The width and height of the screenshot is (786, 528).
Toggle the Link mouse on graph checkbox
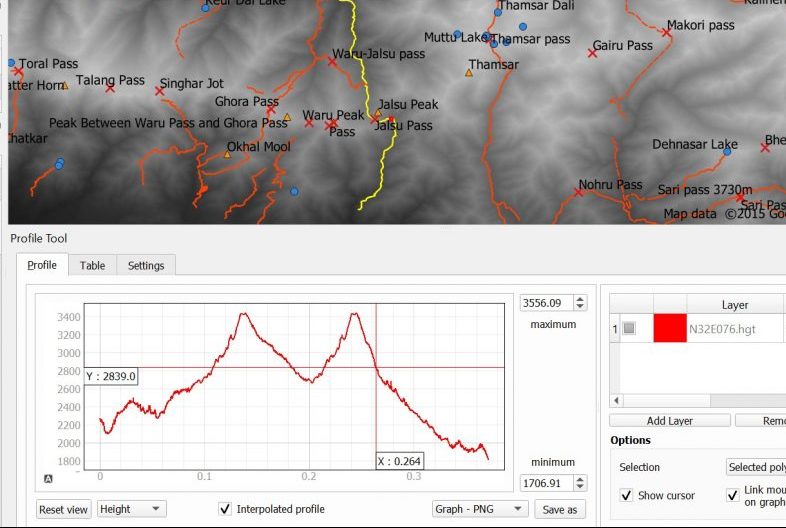coord(732,495)
